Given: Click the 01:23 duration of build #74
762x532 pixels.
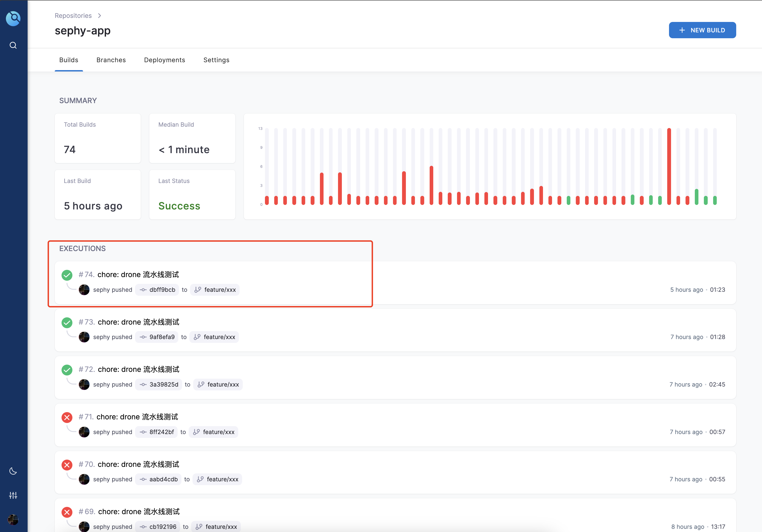Looking at the screenshot, I should [x=717, y=290].
